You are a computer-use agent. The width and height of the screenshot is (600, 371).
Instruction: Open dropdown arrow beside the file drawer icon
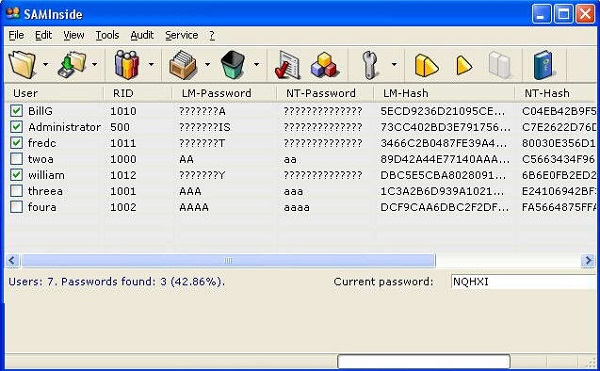click(207, 64)
